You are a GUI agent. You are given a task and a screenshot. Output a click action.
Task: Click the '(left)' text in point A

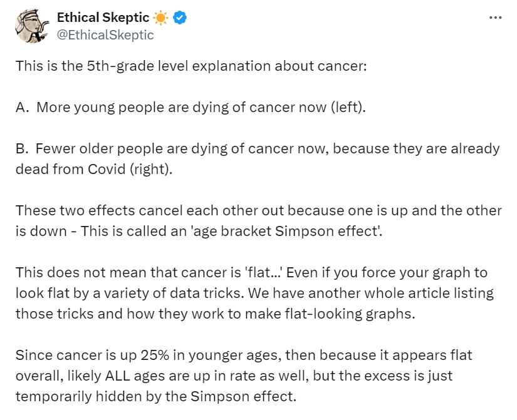(348, 107)
